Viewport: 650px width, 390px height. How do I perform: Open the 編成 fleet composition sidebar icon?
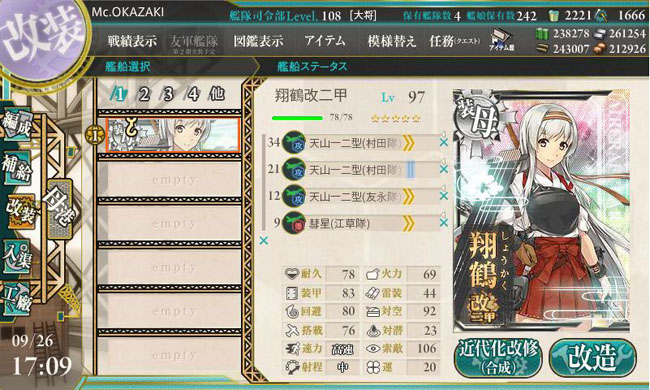[x=17, y=124]
